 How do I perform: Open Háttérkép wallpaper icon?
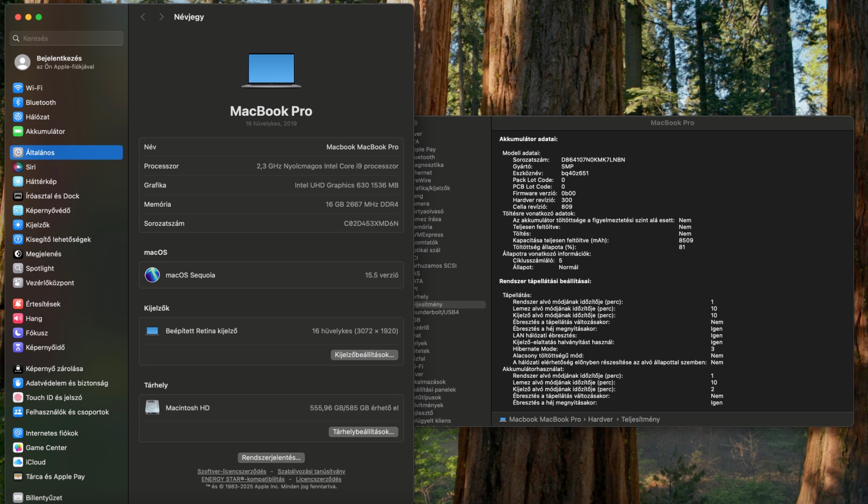click(x=18, y=181)
